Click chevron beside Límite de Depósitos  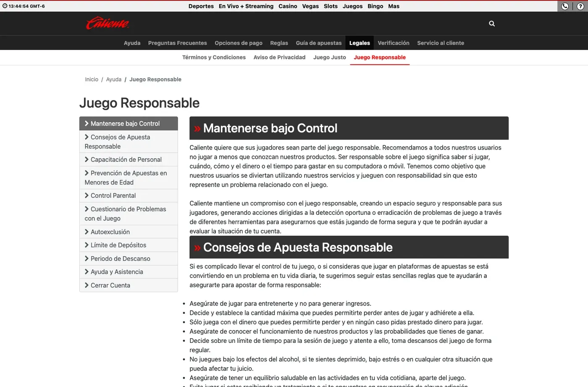tap(87, 245)
